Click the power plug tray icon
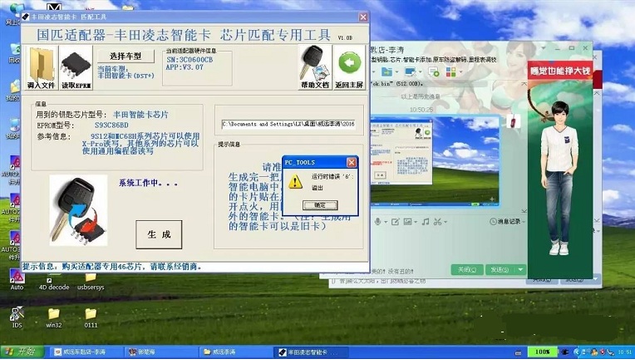The width and height of the screenshot is (635, 364). 564,352
